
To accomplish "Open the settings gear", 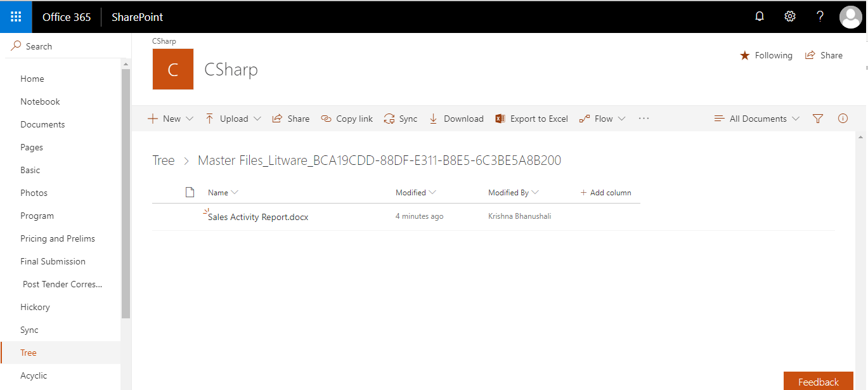I will pyautogui.click(x=790, y=17).
